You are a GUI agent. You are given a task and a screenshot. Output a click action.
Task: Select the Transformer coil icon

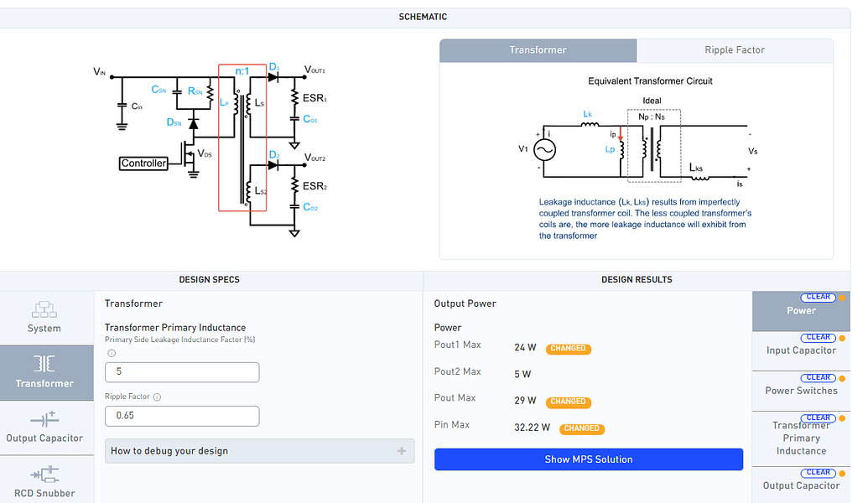click(x=44, y=364)
